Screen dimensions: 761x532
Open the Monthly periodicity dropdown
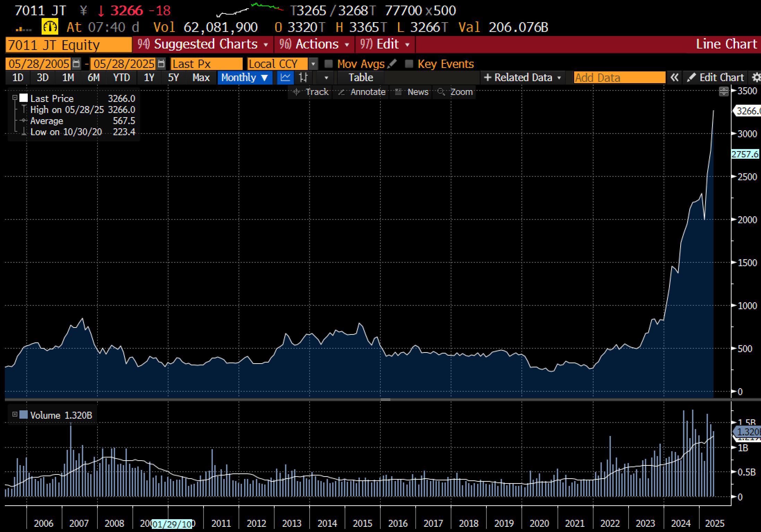click(x=244, y=77)
